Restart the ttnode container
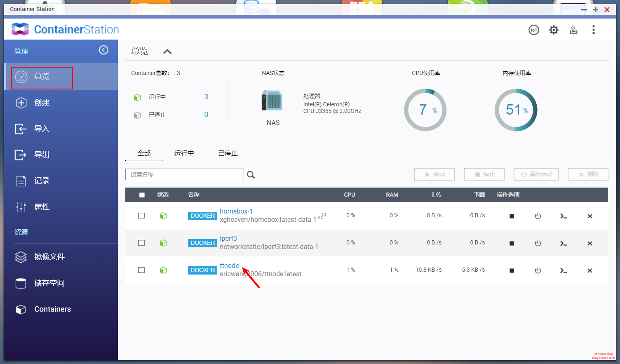 [538, 270]
